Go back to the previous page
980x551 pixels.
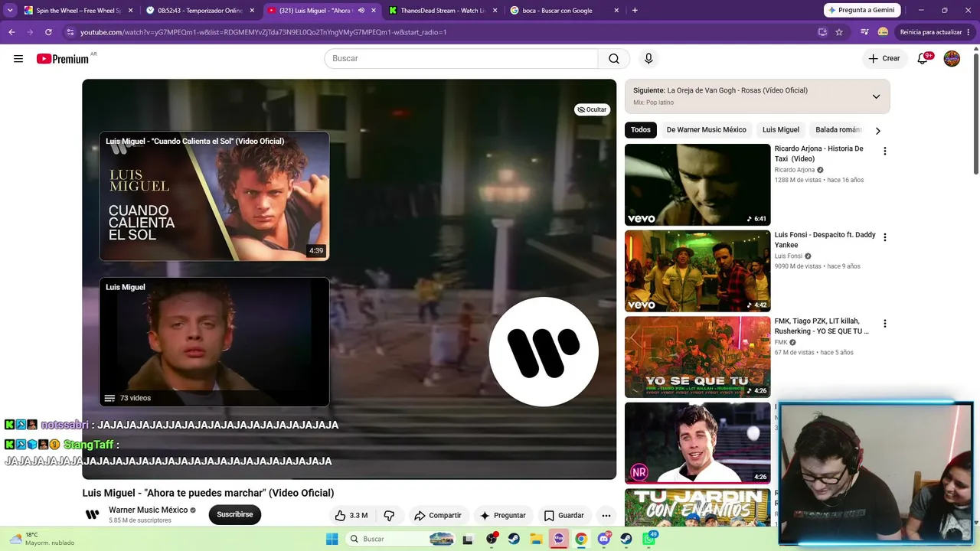tap(11, 32)
